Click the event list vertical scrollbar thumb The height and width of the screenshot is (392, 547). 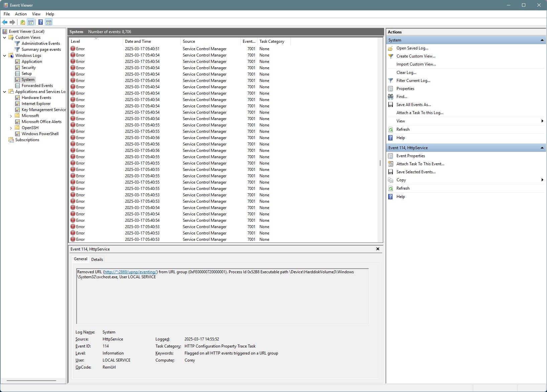tap(380, 163)
